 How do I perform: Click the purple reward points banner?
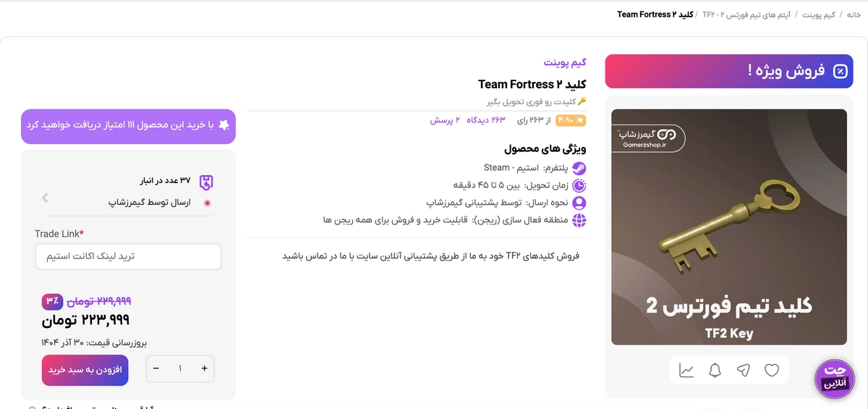click(129, 126)
